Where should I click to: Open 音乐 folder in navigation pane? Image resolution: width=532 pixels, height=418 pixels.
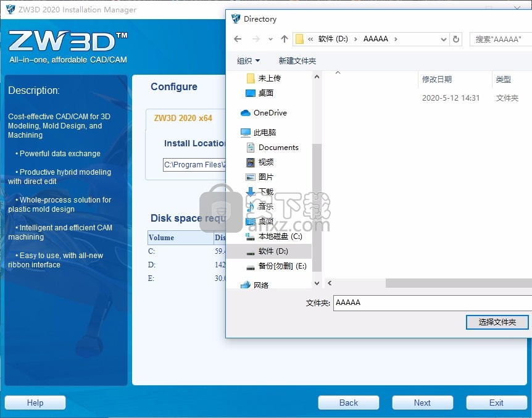point(265,206)
